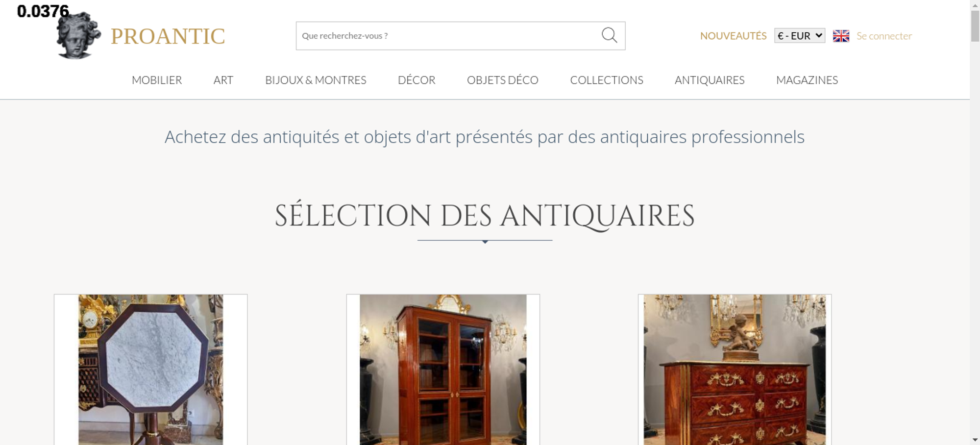Click the UK flag language icon

[x=841, y=36]
